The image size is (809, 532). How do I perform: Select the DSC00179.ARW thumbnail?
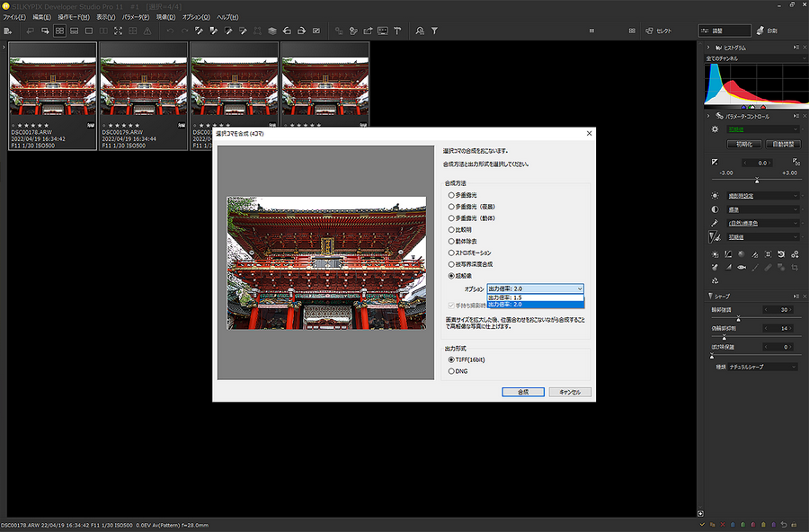144,85
